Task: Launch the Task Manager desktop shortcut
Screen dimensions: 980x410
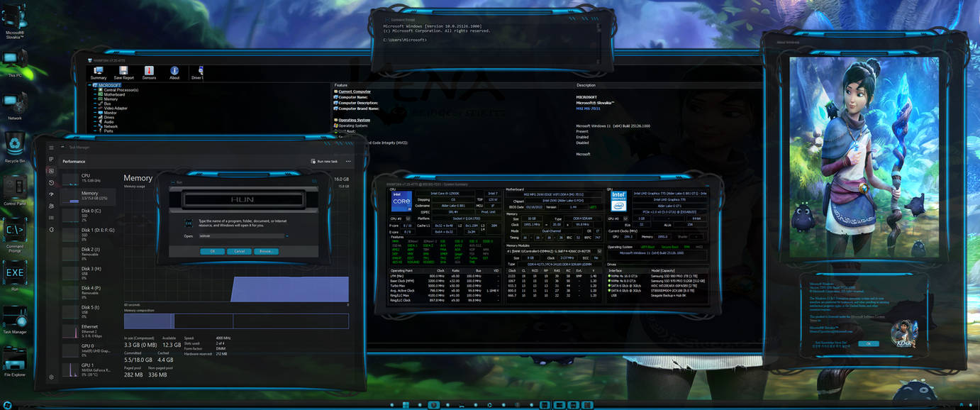Action: [x=15, y=319]
